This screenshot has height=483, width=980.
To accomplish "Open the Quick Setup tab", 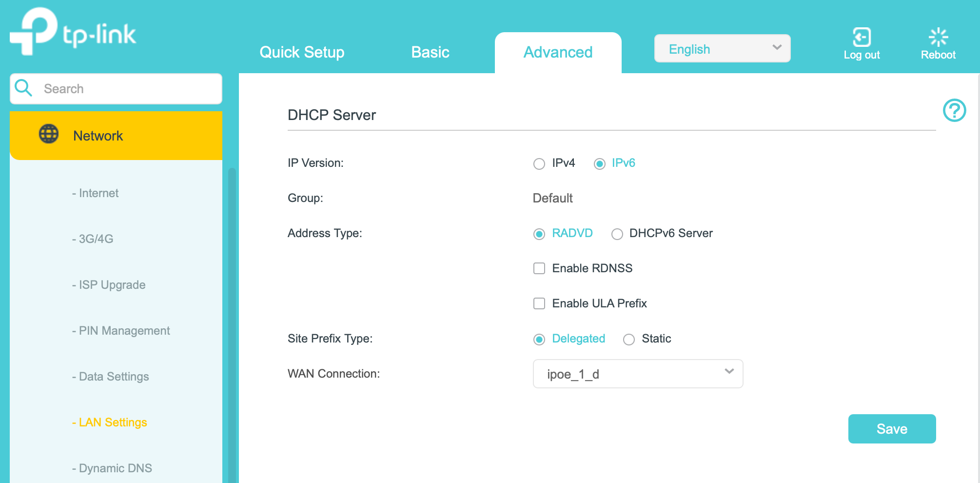I will click(302, 52).
